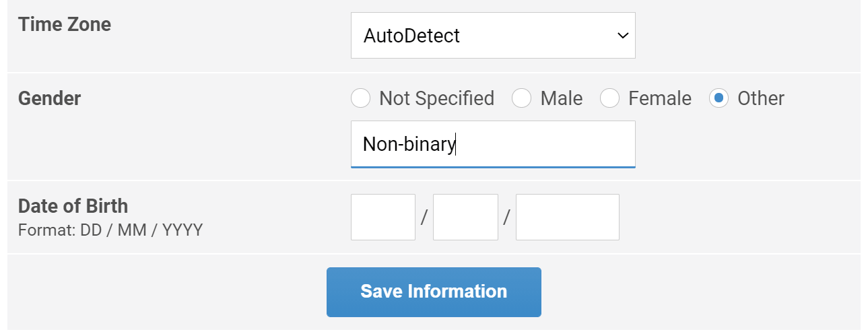
Task: Select the Female radio button
Action: [x=610, y=98]
